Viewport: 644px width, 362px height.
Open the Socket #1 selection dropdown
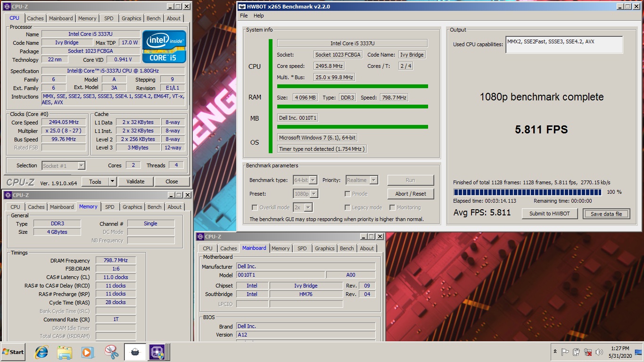coord(81,165)
